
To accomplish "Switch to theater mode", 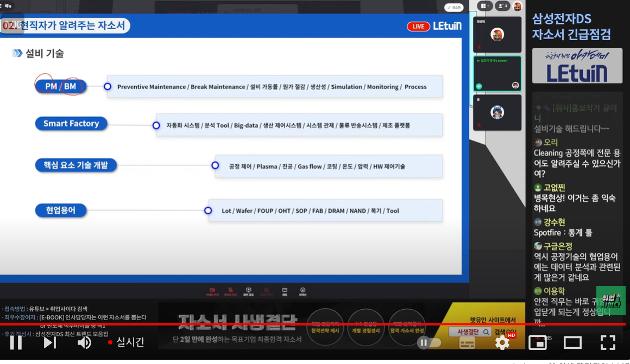I will 572,343.
